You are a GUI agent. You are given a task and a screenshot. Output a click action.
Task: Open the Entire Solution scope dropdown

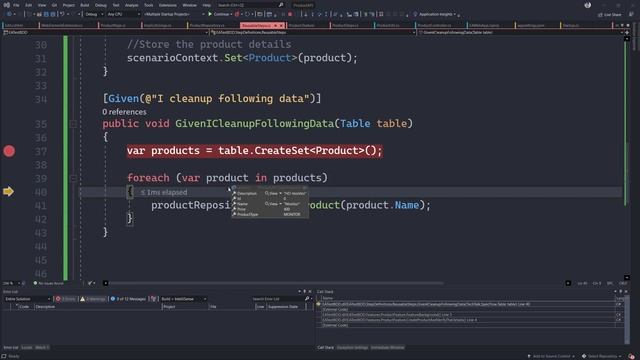click(27, 299)
